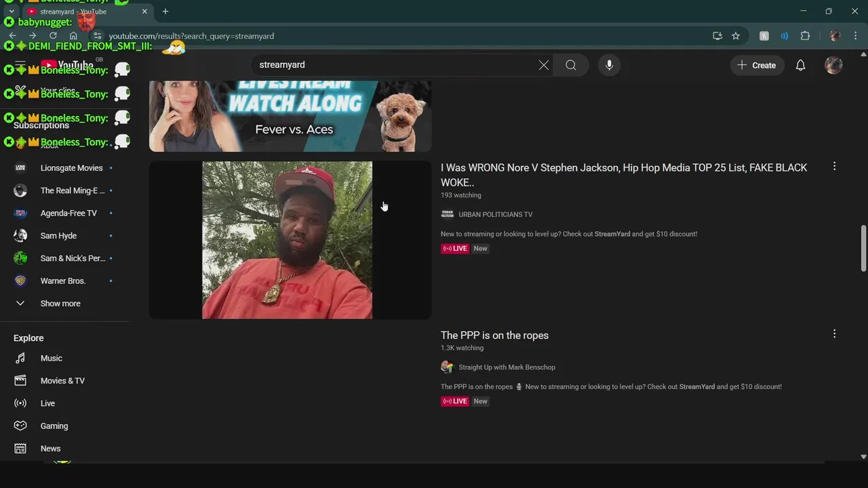This screenshot has width=868, height=488.
Task: Open YouTube notifications bell
Action: 800,65
